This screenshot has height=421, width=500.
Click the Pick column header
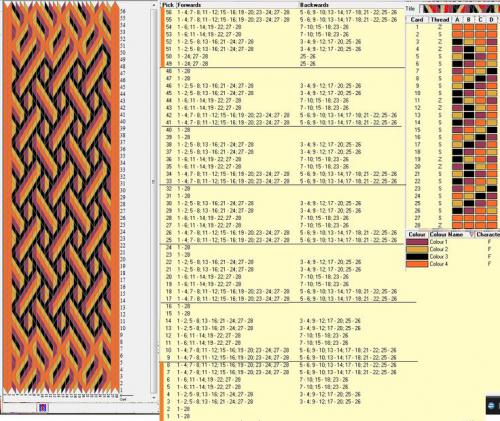[x=168, y=5]
